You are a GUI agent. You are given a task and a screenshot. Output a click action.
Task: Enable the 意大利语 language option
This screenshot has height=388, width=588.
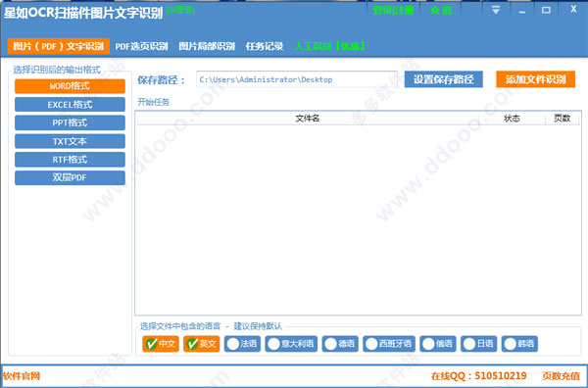point(291,344)
